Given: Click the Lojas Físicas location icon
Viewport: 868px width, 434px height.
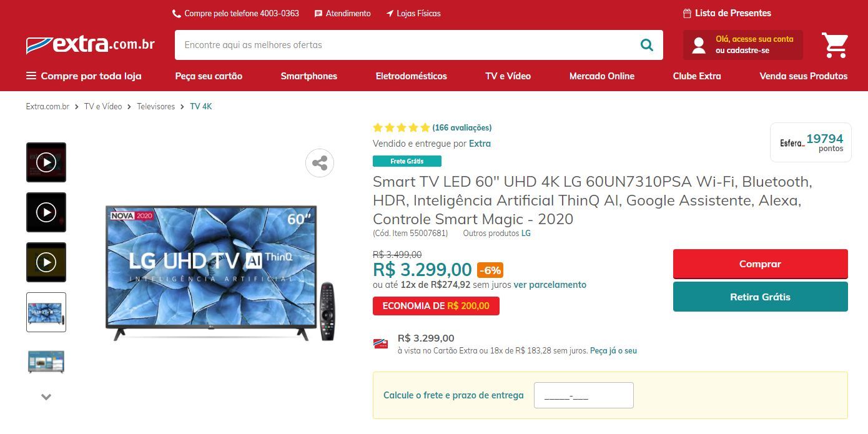Looking at the screenshot, I should (x=390, y=13).
